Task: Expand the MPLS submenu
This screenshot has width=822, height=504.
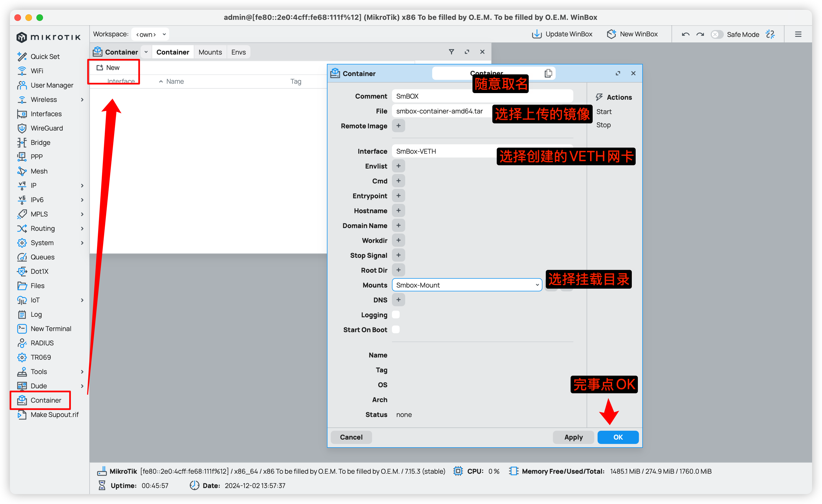Action: [x=82, y=214]
